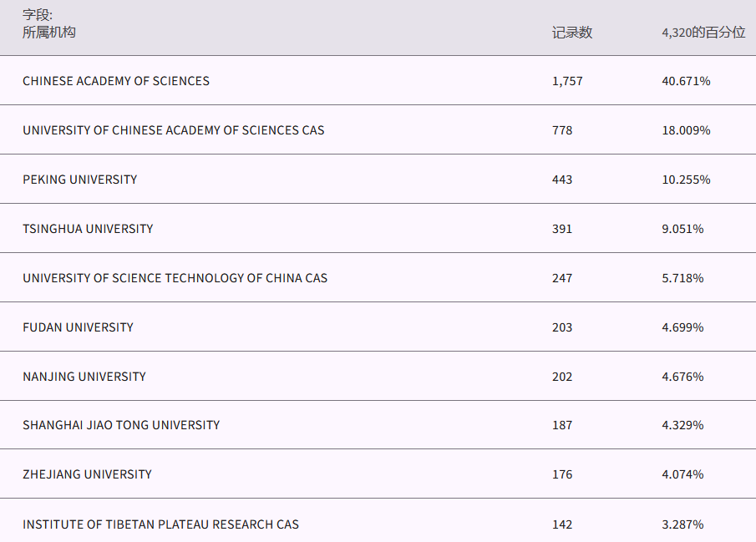
Task: Click Institute of Tibetan Plateau Research CAS
Action: (160, 524)
